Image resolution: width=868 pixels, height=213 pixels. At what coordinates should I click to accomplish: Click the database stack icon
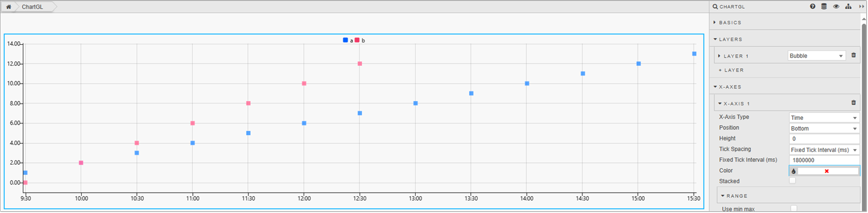coord(824,6)
